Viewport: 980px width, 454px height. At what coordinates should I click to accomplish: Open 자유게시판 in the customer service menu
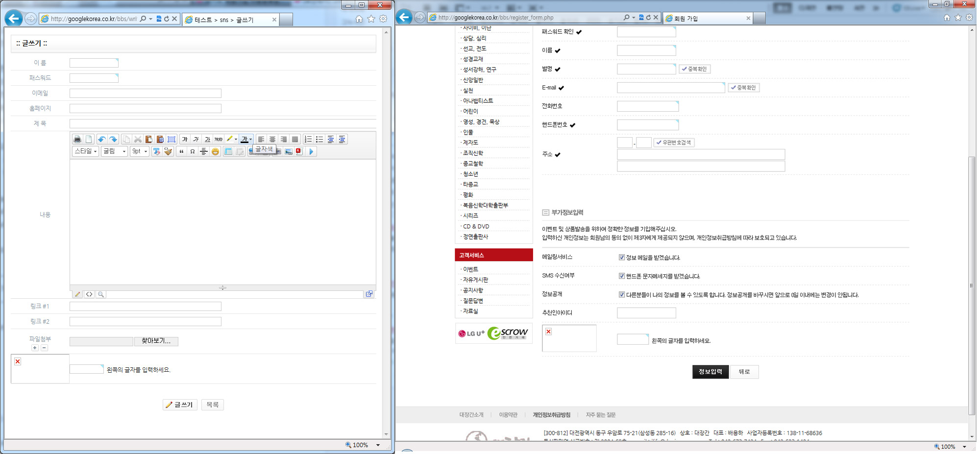click(475, 280)
